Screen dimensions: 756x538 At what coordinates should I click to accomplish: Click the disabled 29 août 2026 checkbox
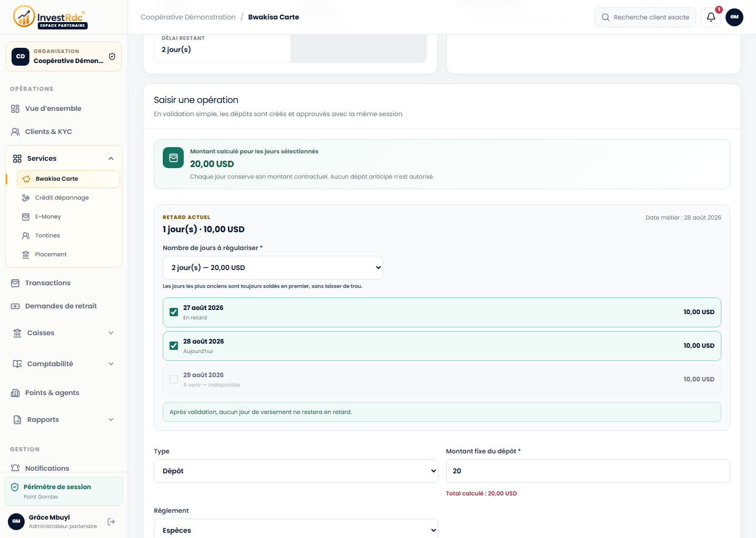coord(174,379)
